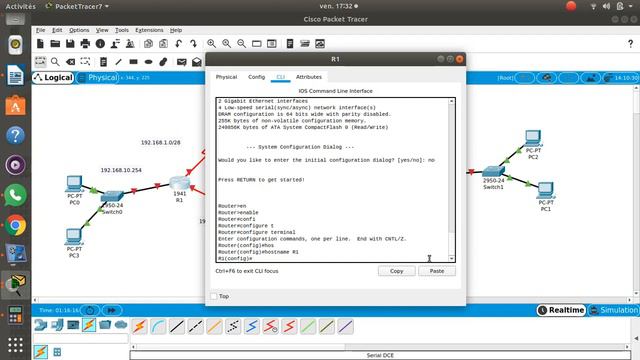Open the Tools menu
This screenshot has width=640, height=360.
click(122, 30)
